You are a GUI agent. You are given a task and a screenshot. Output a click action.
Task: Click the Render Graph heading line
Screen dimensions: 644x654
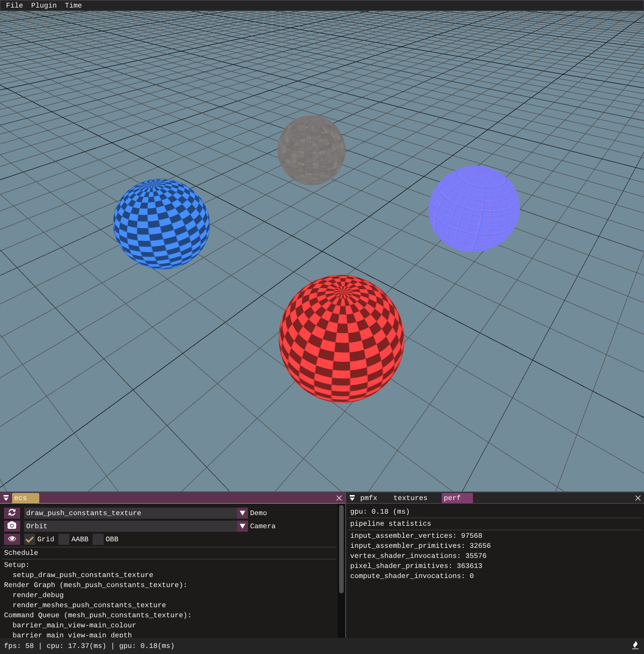click(x=96, y=585)
